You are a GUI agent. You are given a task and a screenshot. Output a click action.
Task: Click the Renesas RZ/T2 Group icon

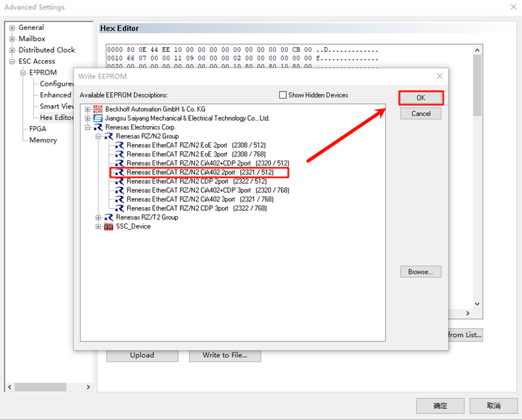[x=108, y=217]
